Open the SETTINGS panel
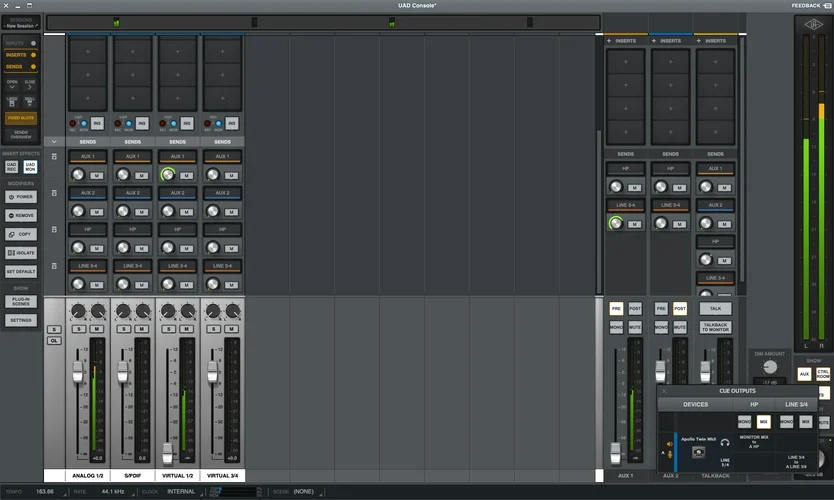 point(21,321)
